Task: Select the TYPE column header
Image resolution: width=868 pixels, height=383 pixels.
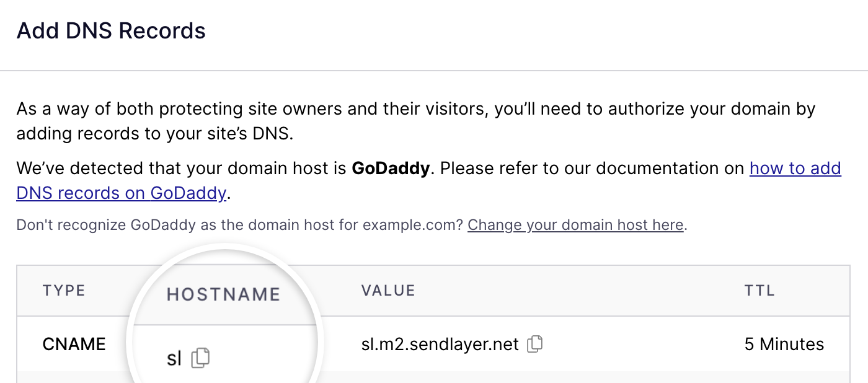Action: pyautogui.click(x=64, y=290)
